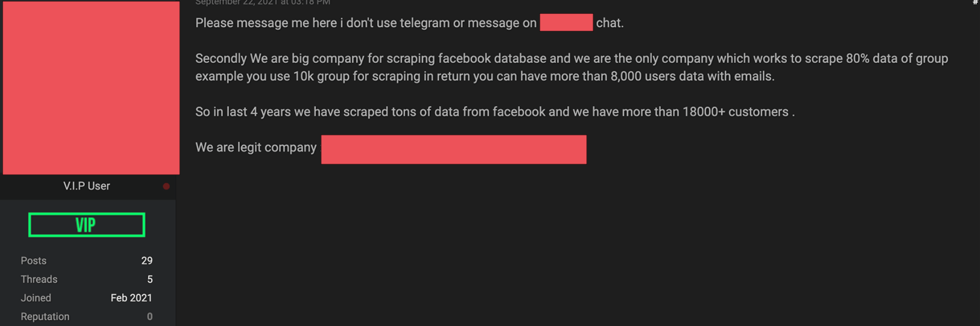Screen dimensions: 980x326
Task: Click the Feb 2021 join date
Action: click(x=131, y=298)
